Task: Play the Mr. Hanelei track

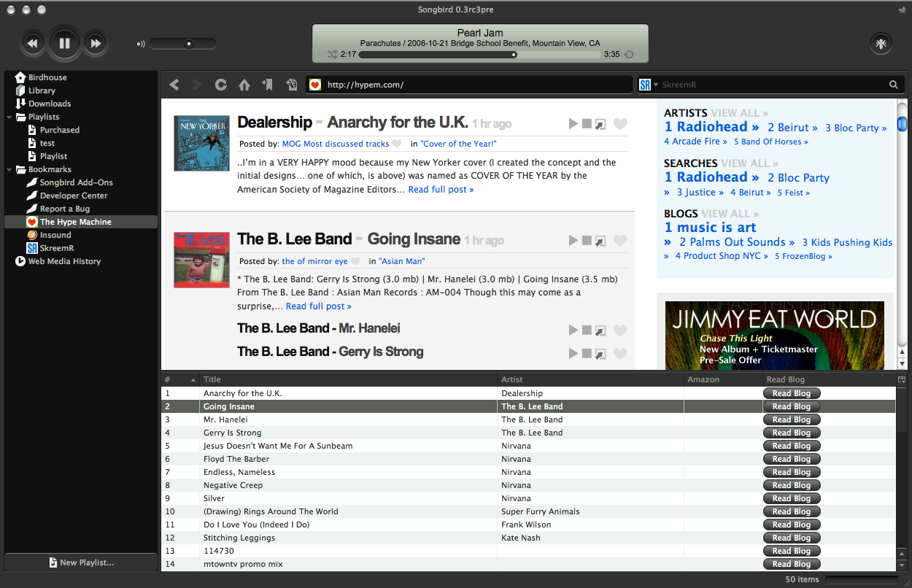Action: coord(573,330)
